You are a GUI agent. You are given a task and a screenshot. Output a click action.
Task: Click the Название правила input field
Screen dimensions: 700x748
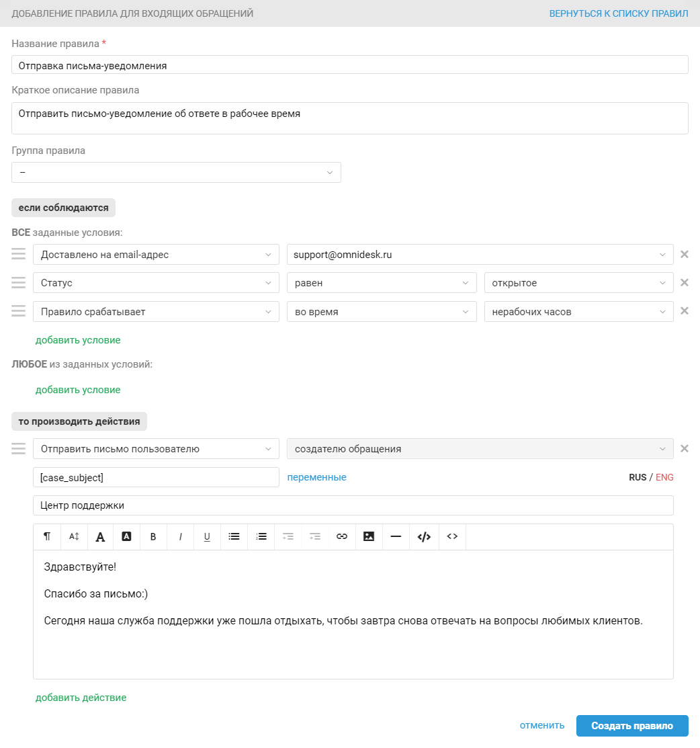[x=349, y=65]
